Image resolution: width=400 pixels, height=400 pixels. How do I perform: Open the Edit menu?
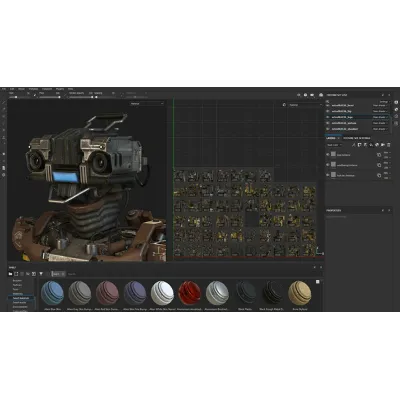(12, 89)
